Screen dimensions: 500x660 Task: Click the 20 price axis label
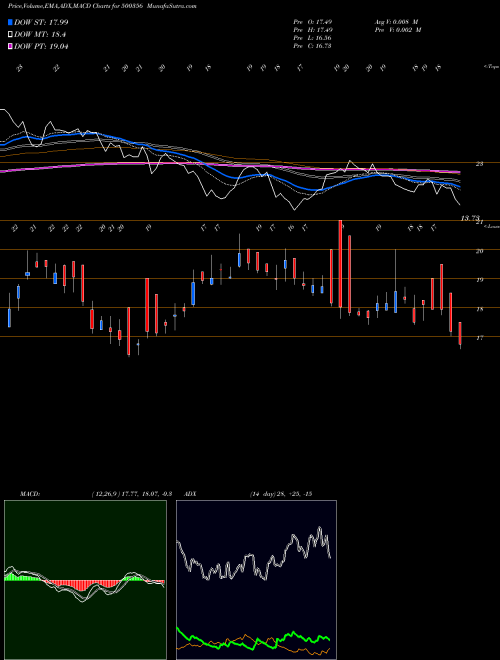tap(479, 251)
